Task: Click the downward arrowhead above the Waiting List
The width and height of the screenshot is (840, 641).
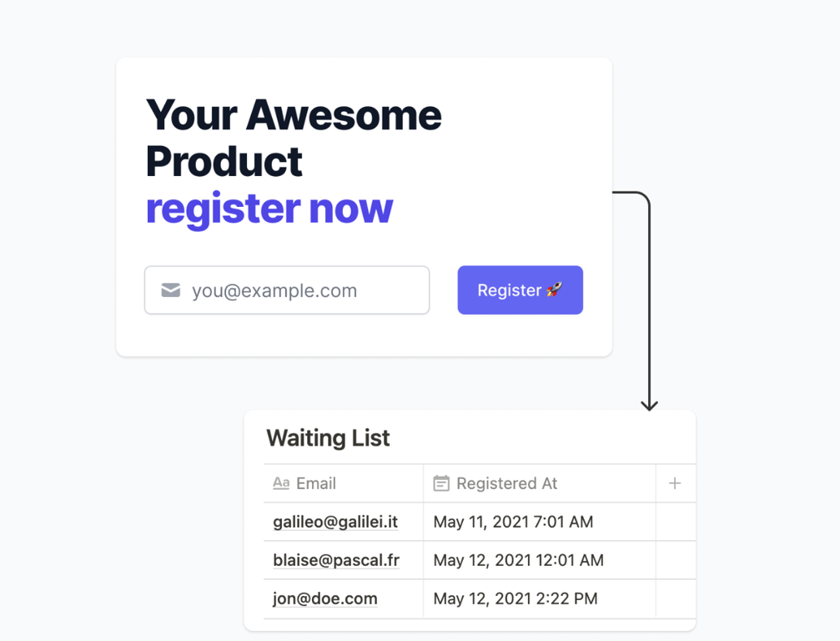Action: point(649,405)
